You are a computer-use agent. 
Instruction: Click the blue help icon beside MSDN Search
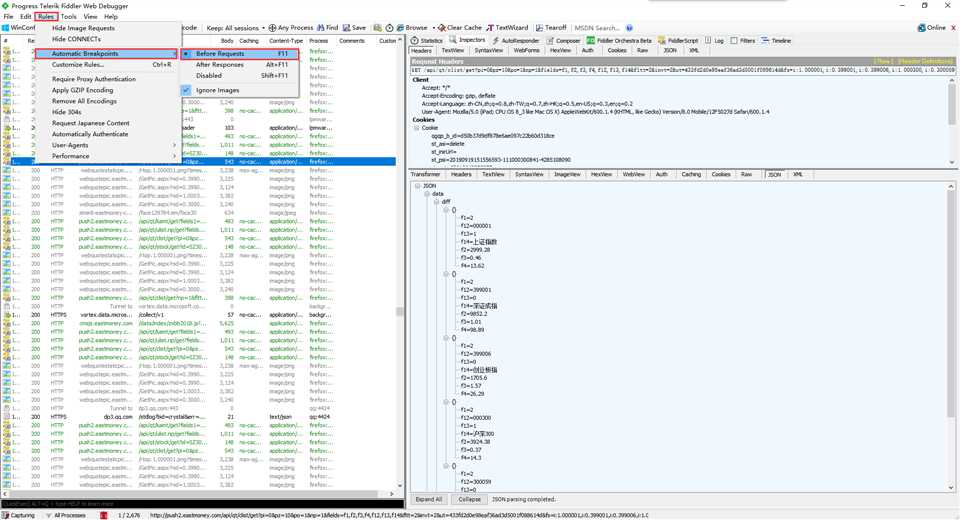629,28
